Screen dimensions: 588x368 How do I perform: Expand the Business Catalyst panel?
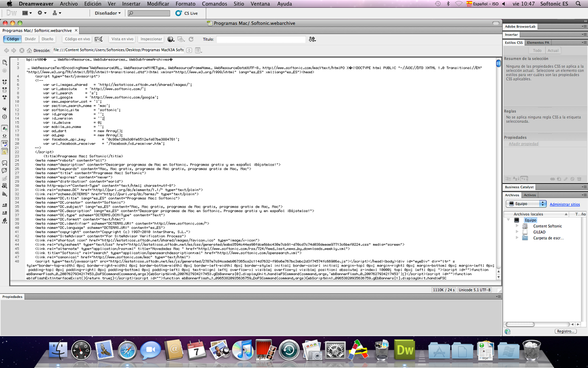coord(519,187)
